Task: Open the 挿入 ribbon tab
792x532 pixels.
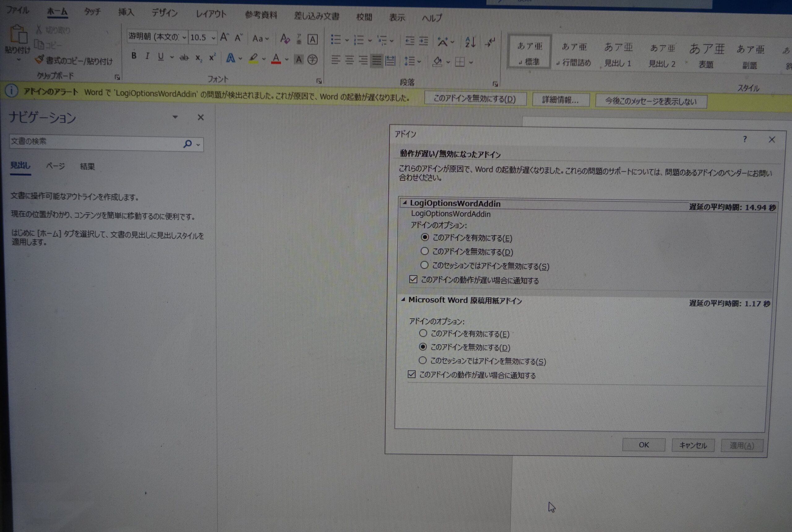Action: tap(126, 13)
